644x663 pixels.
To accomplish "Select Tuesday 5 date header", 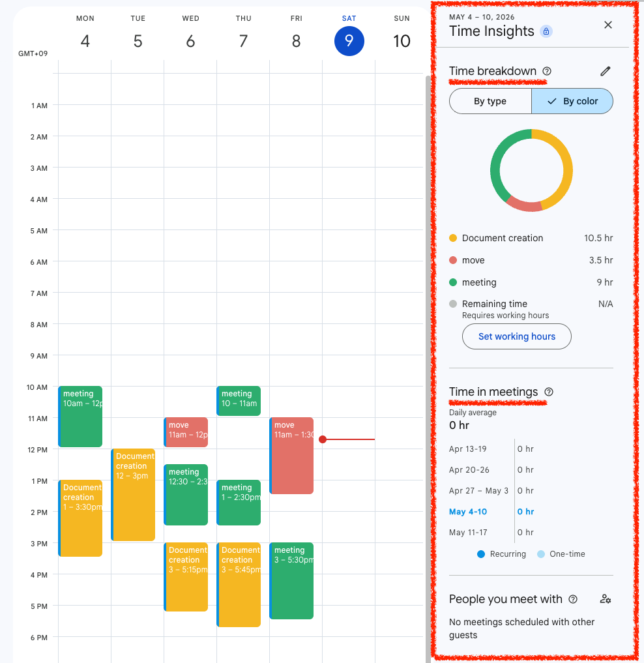I will (138, 41).
